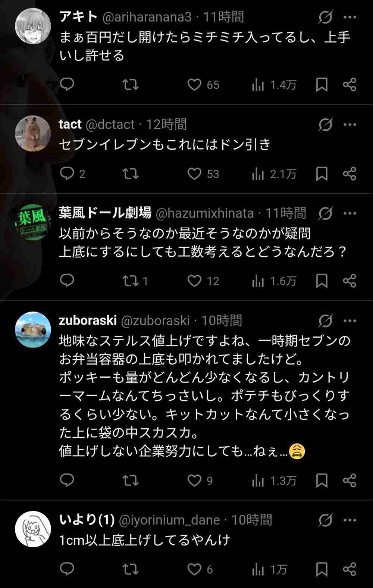
Task: Open @iyorinium_dane profile handle
Action: [x=169, y=520]
